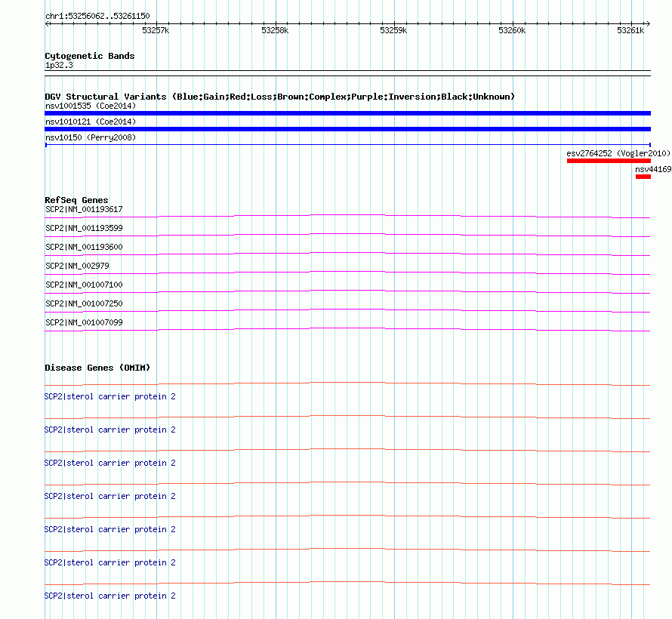Image resolution: width=672 pixels, height=619 pixels.
Task: Open the DGV Structural Variants track title
Action: pos(280,97)
